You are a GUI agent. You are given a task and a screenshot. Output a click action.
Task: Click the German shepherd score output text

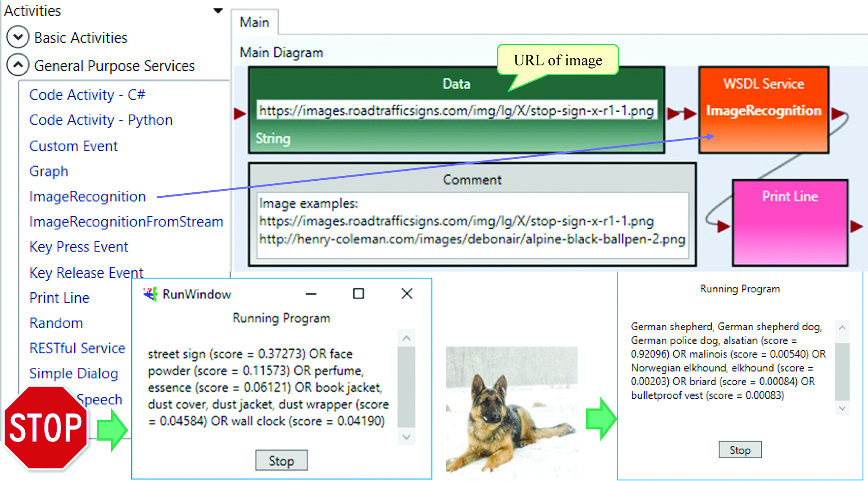click(728, 361)
